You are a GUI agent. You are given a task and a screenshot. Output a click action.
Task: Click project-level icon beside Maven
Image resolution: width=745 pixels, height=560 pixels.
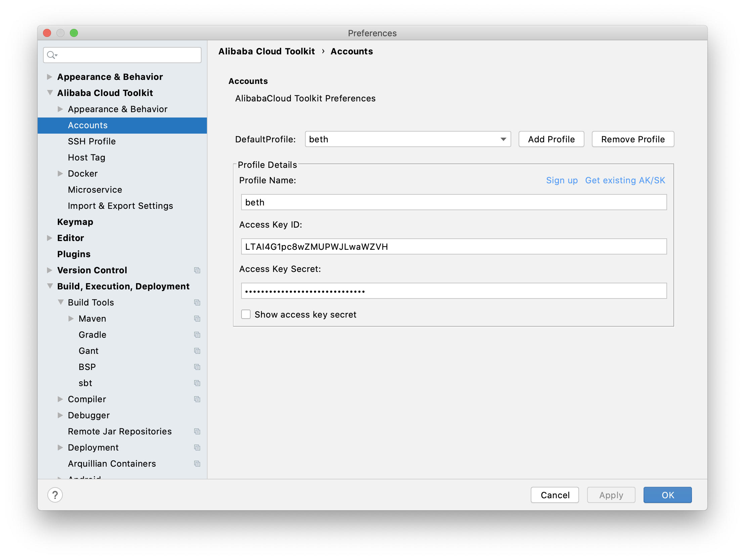click(197, 319)
